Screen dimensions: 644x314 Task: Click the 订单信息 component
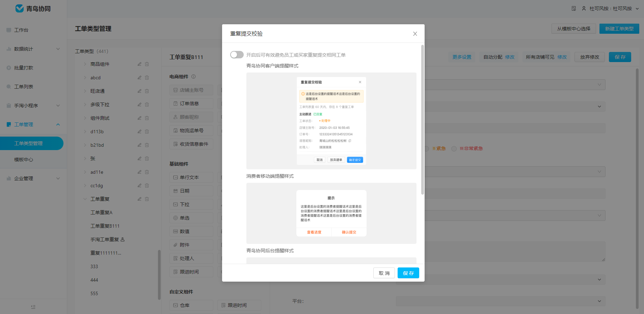(x=191, y=104)
